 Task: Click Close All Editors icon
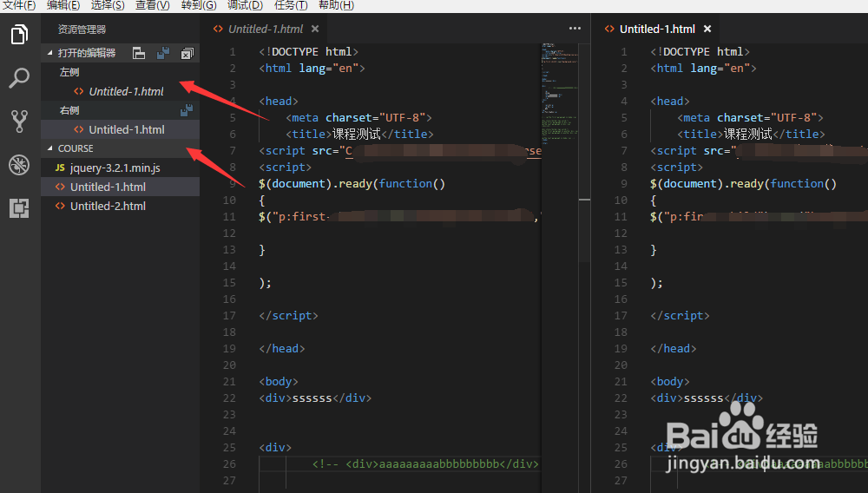(x=187, y=53)
